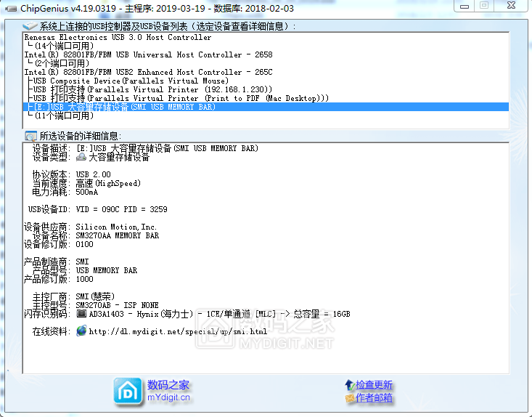Select the [E:] SMI USB MEMORY BAR device
The image size is (532, 417).
point(123,107)
